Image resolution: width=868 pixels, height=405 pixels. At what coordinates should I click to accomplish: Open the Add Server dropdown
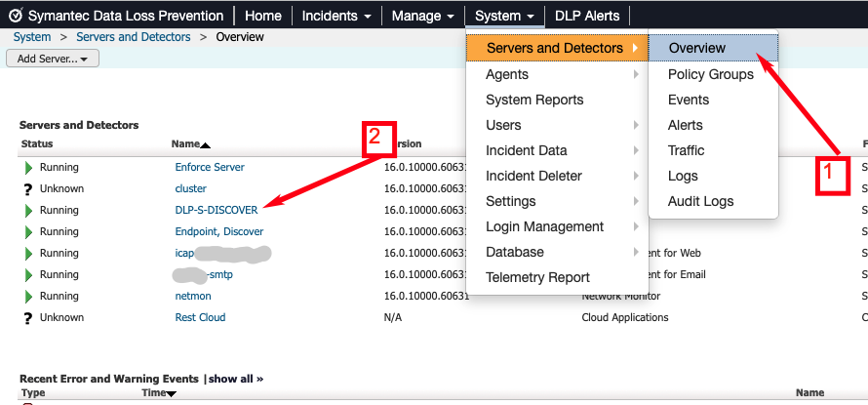(x=53, y=59)
